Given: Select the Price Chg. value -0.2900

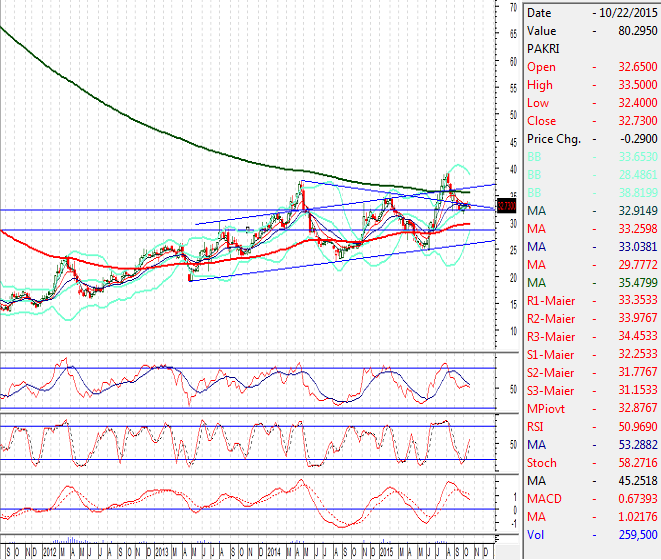Looking at the screenshot, I should click(638, 139).
